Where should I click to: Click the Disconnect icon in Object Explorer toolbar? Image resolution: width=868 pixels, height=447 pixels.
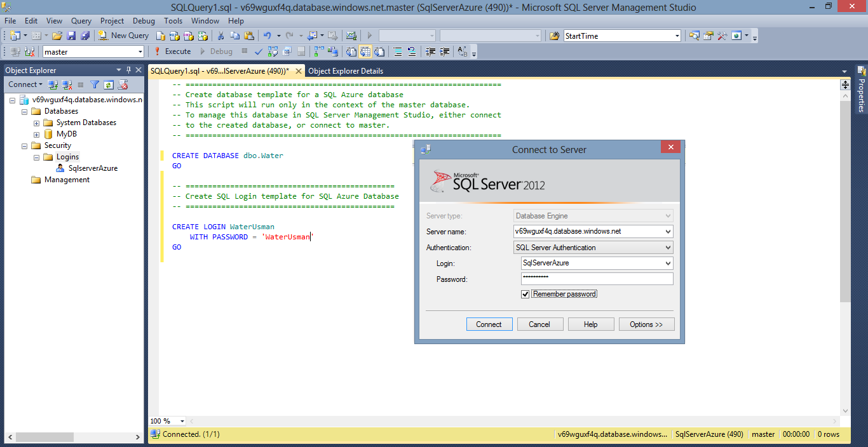pos(67,84)
